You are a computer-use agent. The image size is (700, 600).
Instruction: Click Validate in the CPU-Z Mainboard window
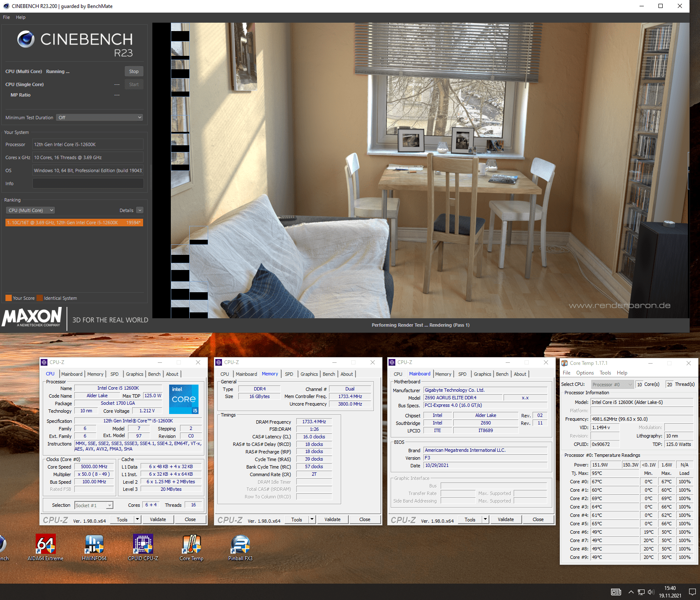(x=506, y=519)
